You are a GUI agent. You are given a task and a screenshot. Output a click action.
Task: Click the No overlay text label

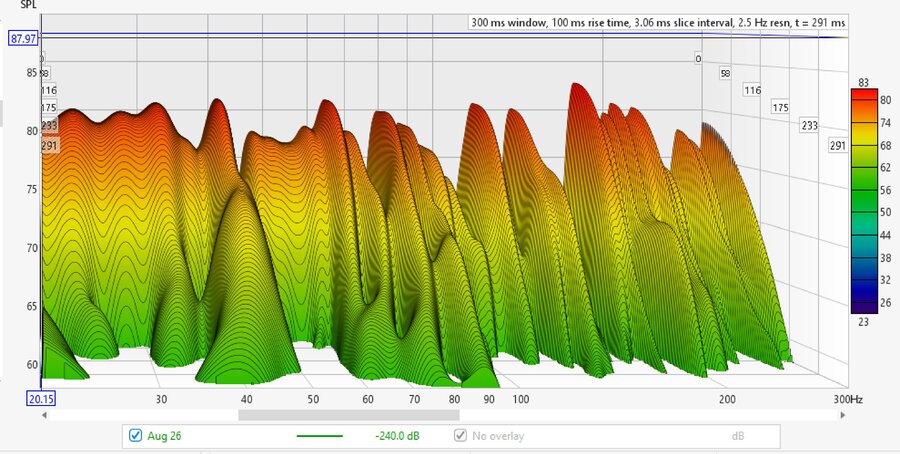[498, 436]
